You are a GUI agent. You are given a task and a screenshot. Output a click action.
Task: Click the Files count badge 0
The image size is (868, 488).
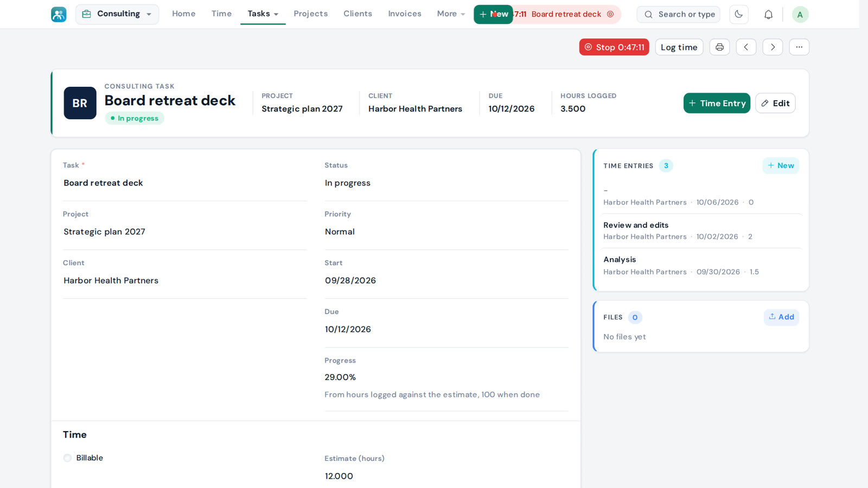click(635, 318)
